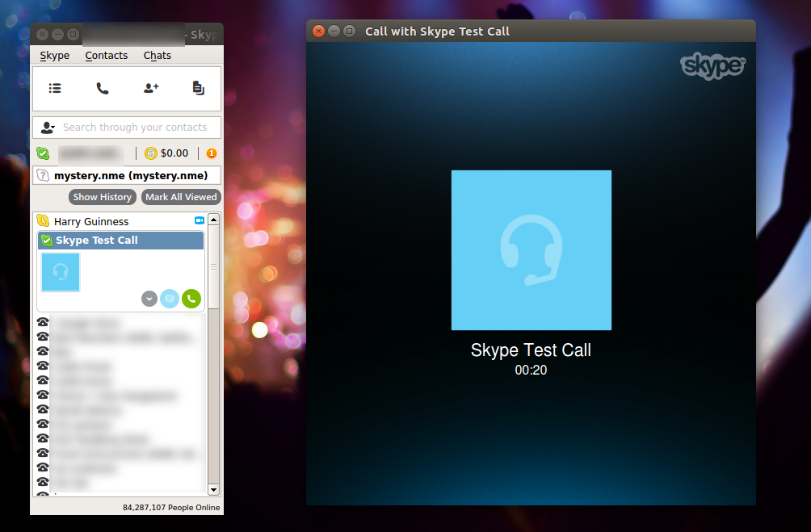This screenshot has width=811, height=532.
Task: Click the contact list scrollbar up arrow
Action: point(213,220)
